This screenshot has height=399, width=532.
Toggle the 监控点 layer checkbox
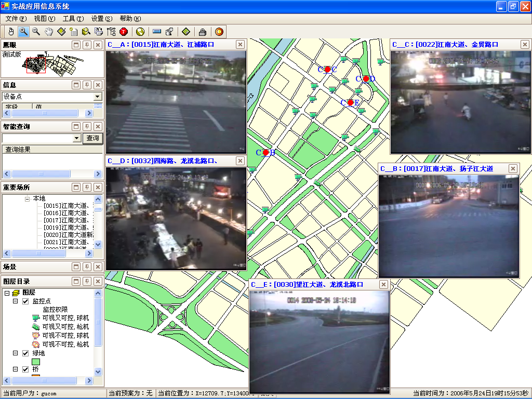pyautogui.click(x=25, y=301)
